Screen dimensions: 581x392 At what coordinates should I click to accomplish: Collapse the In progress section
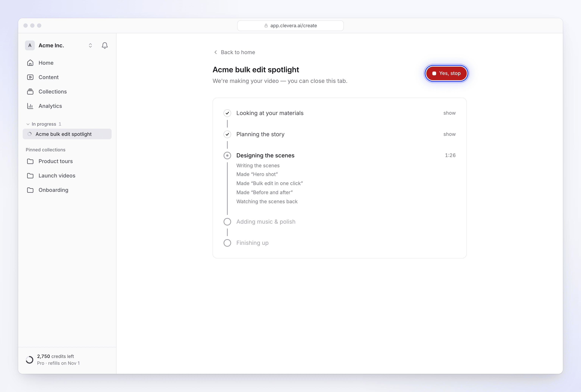point(28,124)
